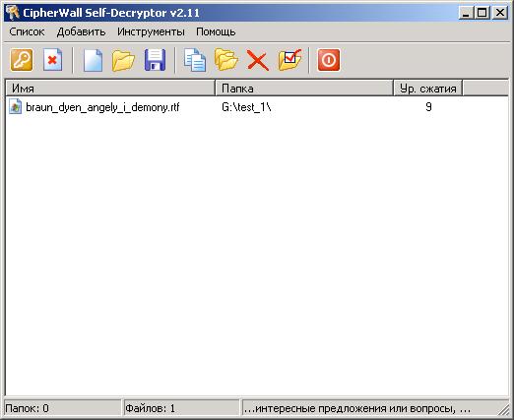The width and height of the screenshot is (514, 420).
Task: Open the Инструменты menu
Action: [x=151, y=31]
